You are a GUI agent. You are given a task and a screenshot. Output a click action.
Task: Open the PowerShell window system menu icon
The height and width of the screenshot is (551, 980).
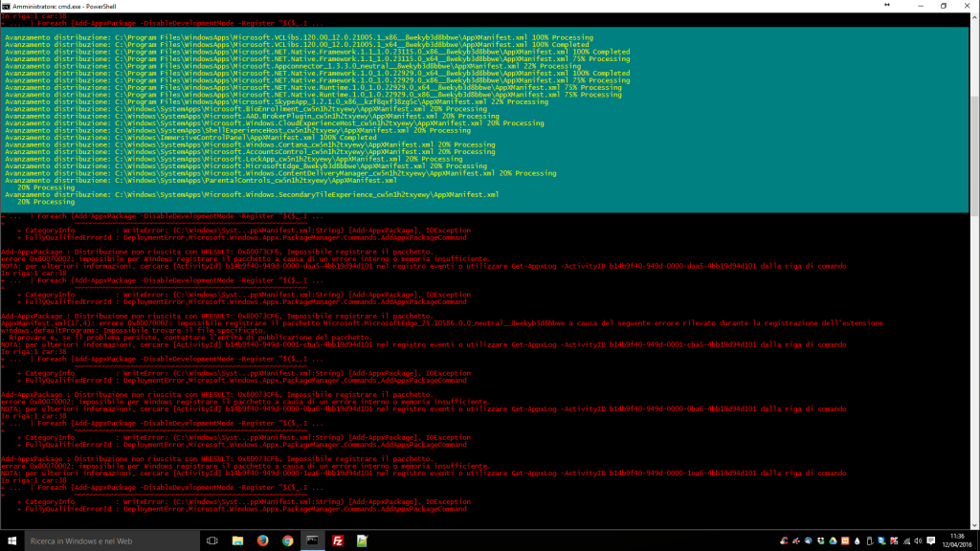tap(6, 5)
